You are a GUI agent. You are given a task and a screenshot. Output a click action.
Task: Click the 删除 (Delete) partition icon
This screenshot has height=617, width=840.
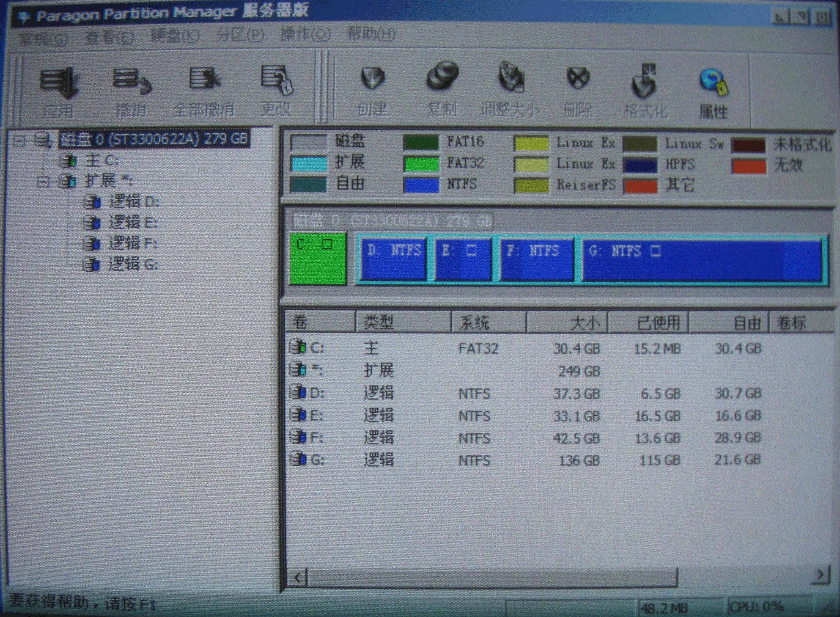click(578, 78)
